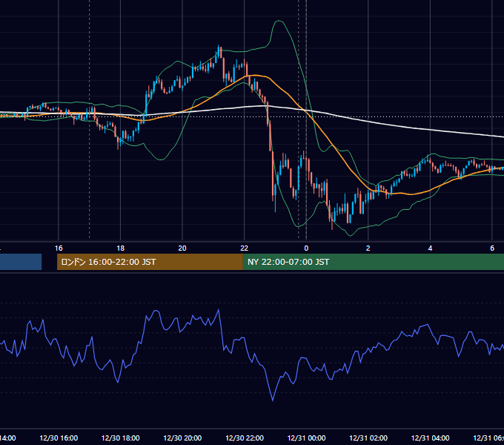Click the oscillator's lowest trough after 22:00
The height and width of the screenshot is (445, 504).
coord(273,400)
